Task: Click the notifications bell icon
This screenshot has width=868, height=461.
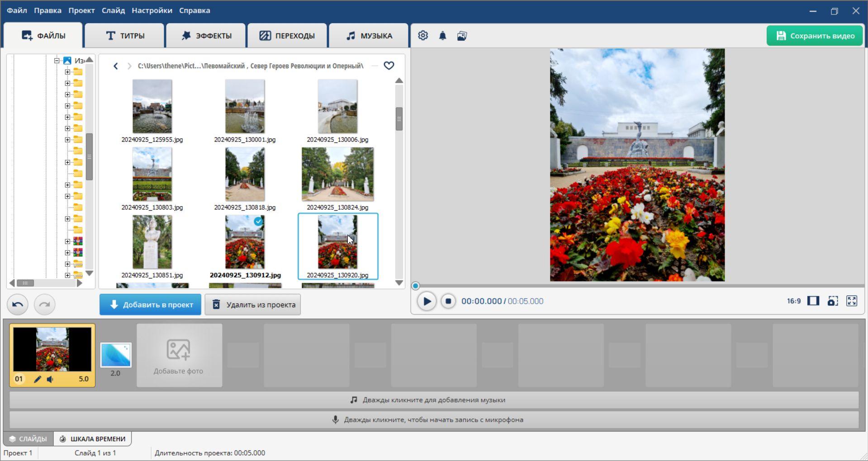Action: tap(442, 36)
